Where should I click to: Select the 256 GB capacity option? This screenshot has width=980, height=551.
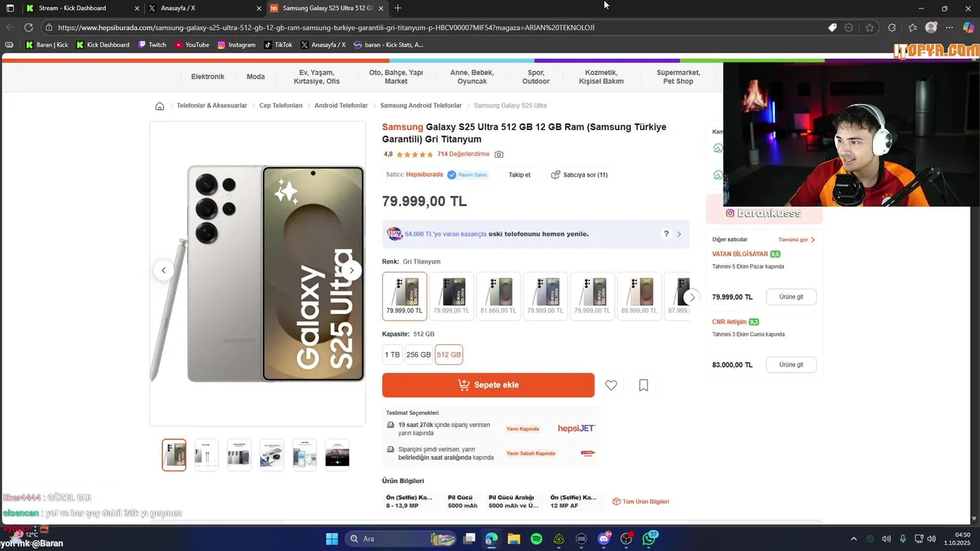[x=418, y=355]
